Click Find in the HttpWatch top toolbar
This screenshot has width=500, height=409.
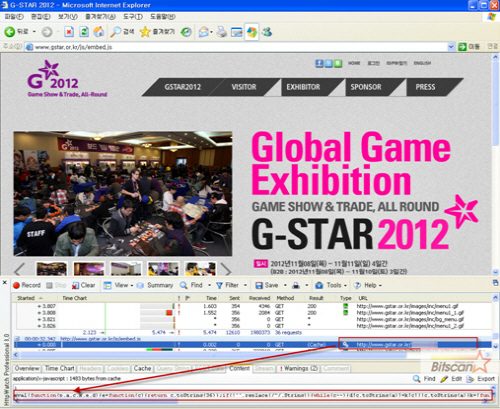[191, 285]
